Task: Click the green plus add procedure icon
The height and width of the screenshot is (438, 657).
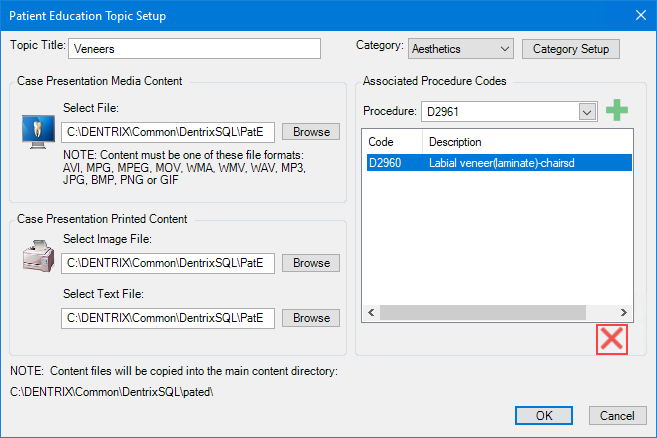Action: pyautogui.click(x=618, y=110)
